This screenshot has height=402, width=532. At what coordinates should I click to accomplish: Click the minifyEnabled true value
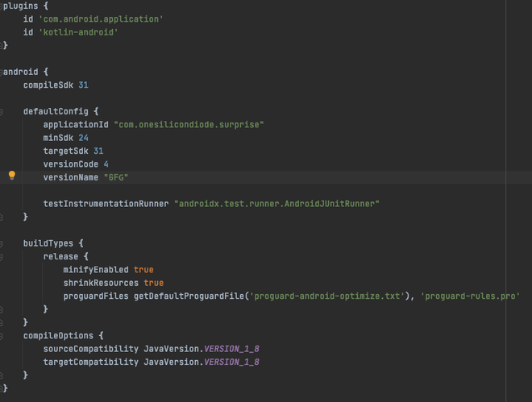click(x=143, y=269)
